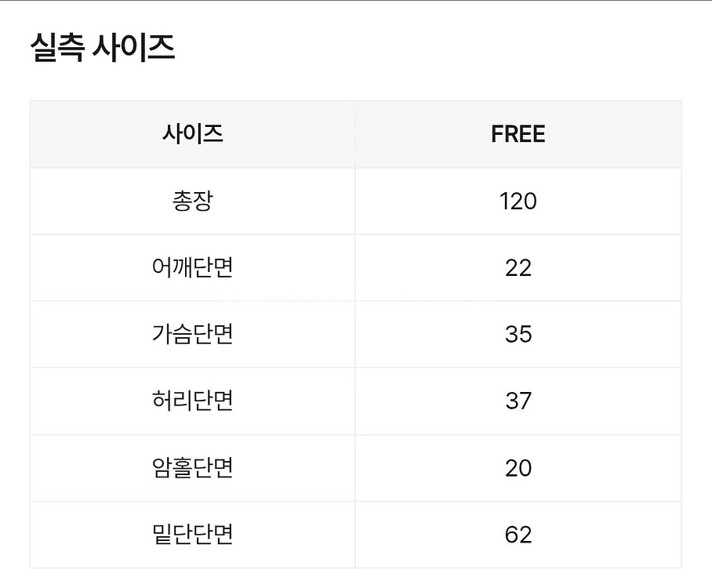The height and width of the screenshot is (588, 712).
Task: Select the 어깨단면 row label
Action: pos(193,268)
